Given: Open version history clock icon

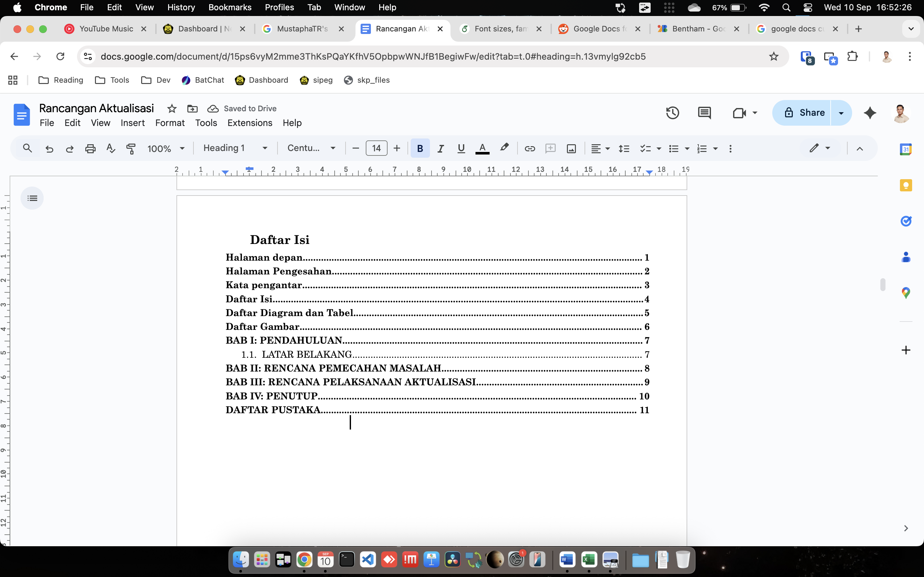Looking at the screenshot, I should point(672,113).
